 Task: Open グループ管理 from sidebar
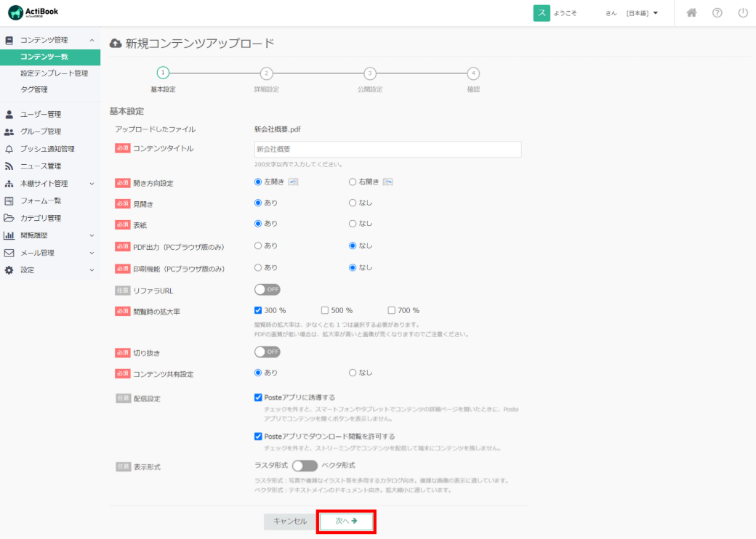coord(40,131)
